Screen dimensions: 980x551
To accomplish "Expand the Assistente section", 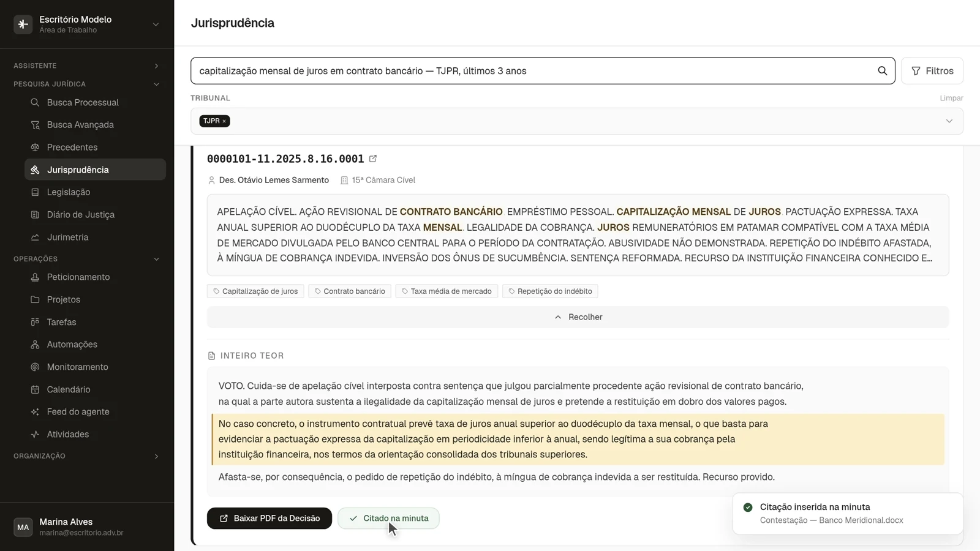I will pyautogui.click(x=156, y=66).
